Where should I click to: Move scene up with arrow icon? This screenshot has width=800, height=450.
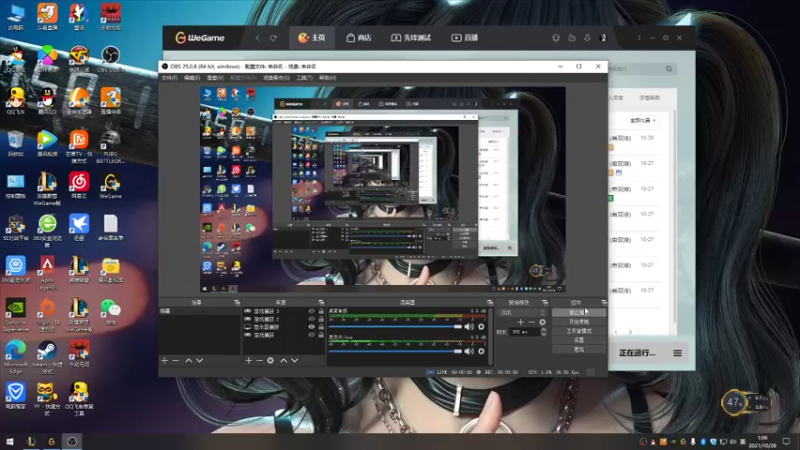(188, 360)
